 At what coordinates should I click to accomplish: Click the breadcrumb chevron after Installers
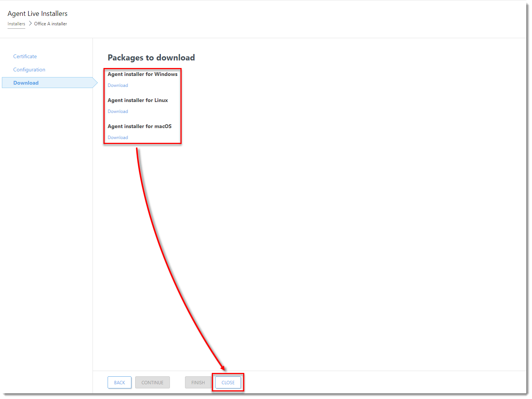pos(30,23)
